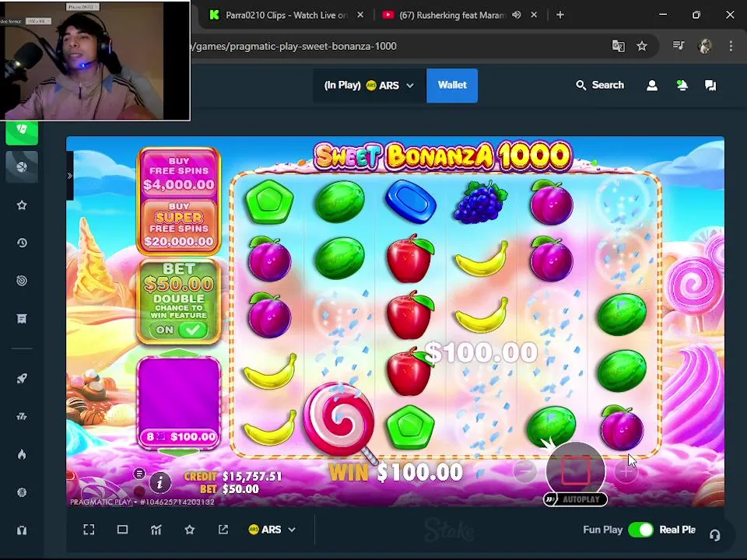Open the sports ball icon in sidebar
Screen dimensions: 747x560
pyautogui.click(x=22, y=166)
